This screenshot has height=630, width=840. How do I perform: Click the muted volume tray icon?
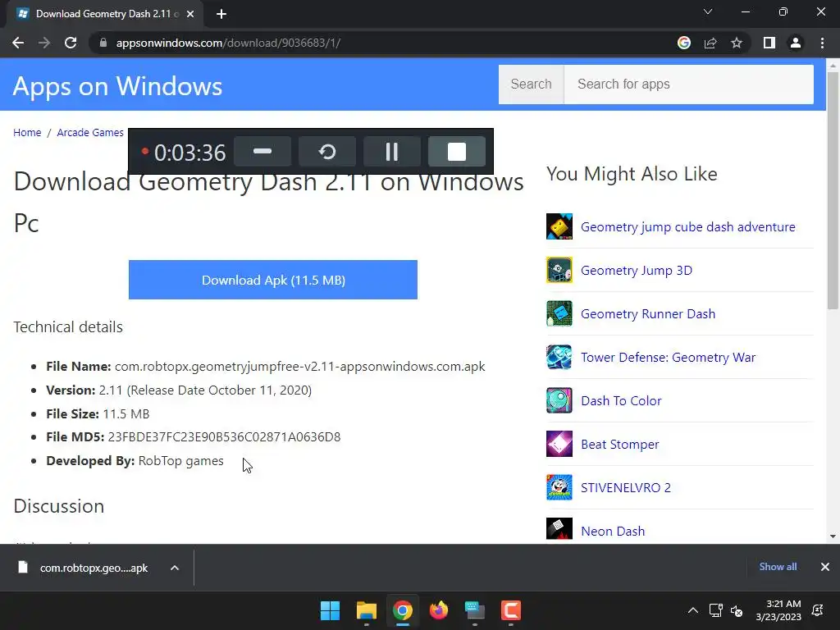coord(737,610)
